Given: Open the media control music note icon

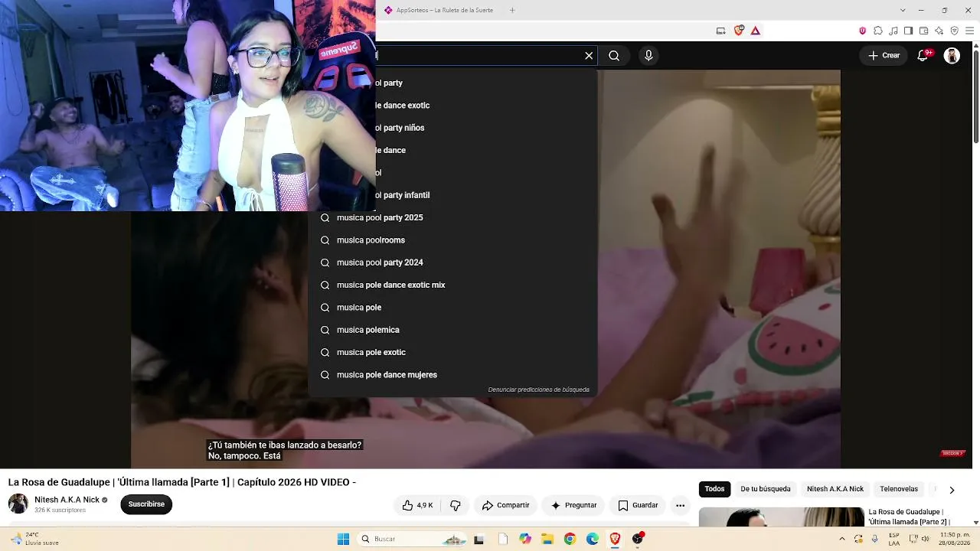Looking at the screenshot, I should (893, 31).
